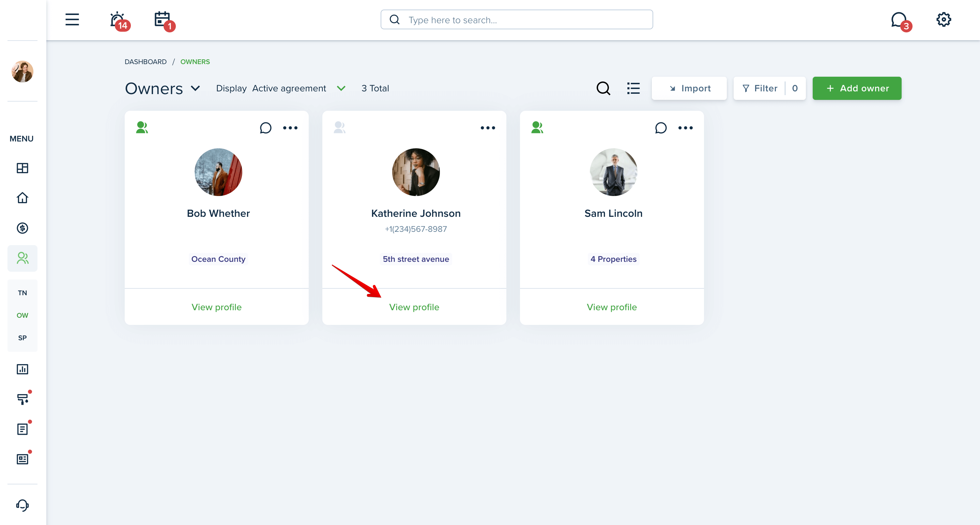Click the name Sam Lincoln

point(613,213)
